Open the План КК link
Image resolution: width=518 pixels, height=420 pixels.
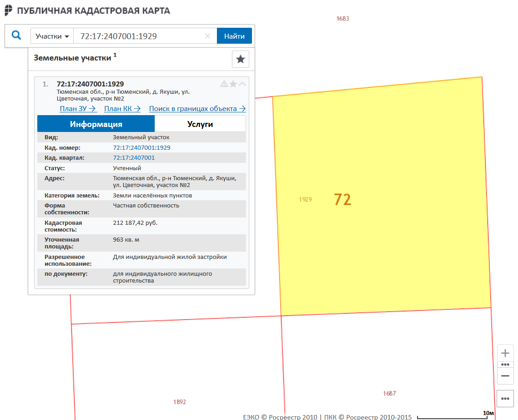coord(122,108)
